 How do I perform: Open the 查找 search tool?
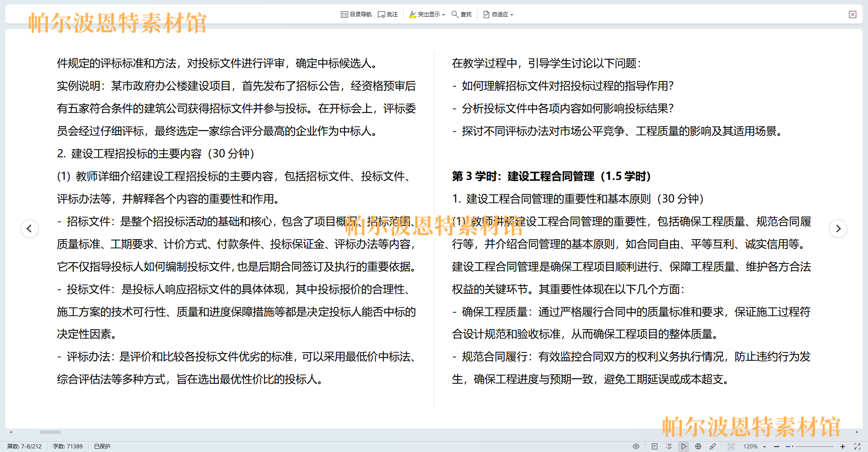coord(462,14)
